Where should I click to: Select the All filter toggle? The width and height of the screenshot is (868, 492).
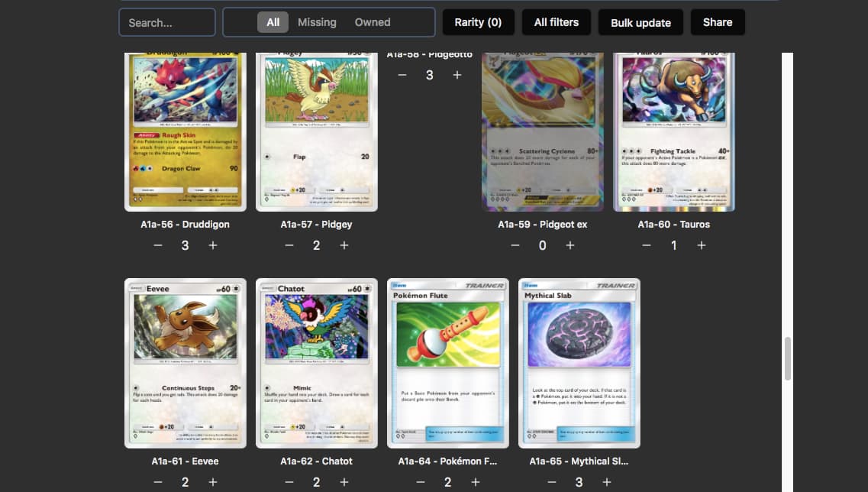tap(273, 22)
